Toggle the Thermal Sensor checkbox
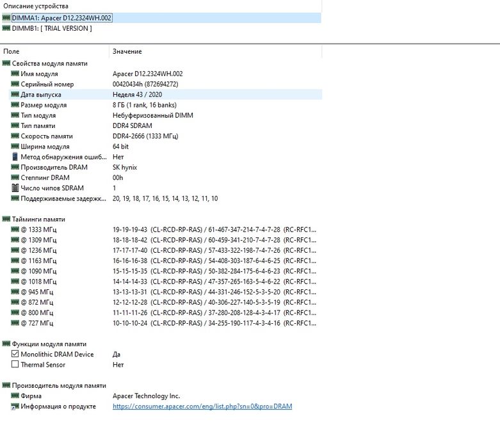 tap(15, 364)
